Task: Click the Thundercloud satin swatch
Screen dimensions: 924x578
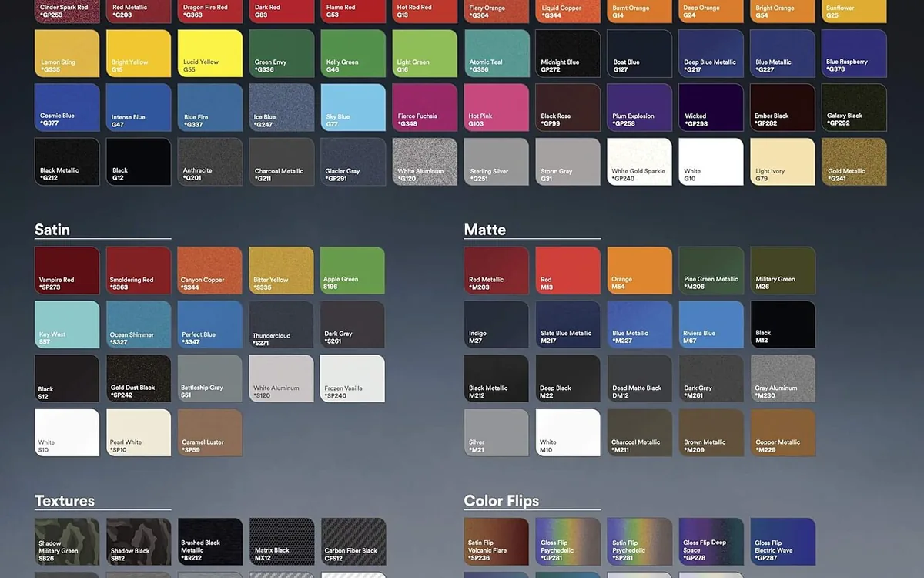Action: (282, 324)
